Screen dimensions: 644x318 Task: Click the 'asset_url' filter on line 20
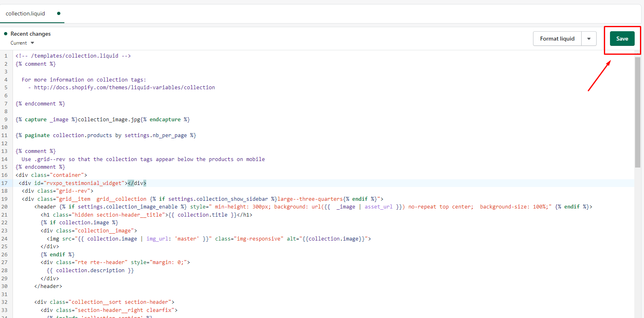pyautogui.click(x=379, y=206)
